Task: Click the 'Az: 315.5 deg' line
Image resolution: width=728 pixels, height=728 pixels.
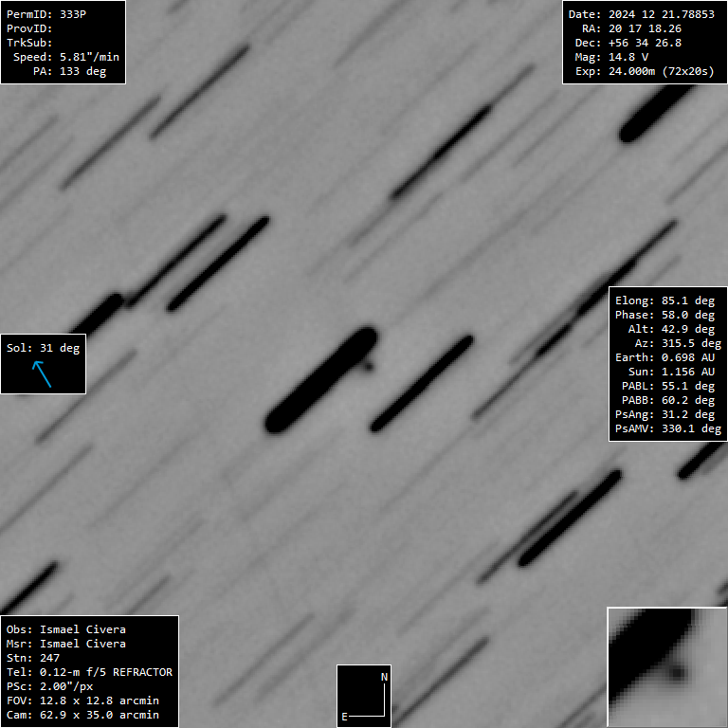Action: [x=678, y=343]
